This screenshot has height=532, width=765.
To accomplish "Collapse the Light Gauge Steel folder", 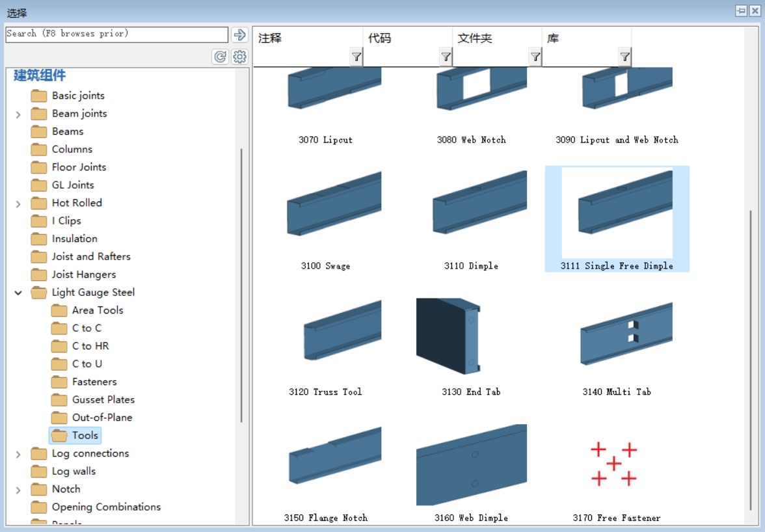I will coord(18,293).
